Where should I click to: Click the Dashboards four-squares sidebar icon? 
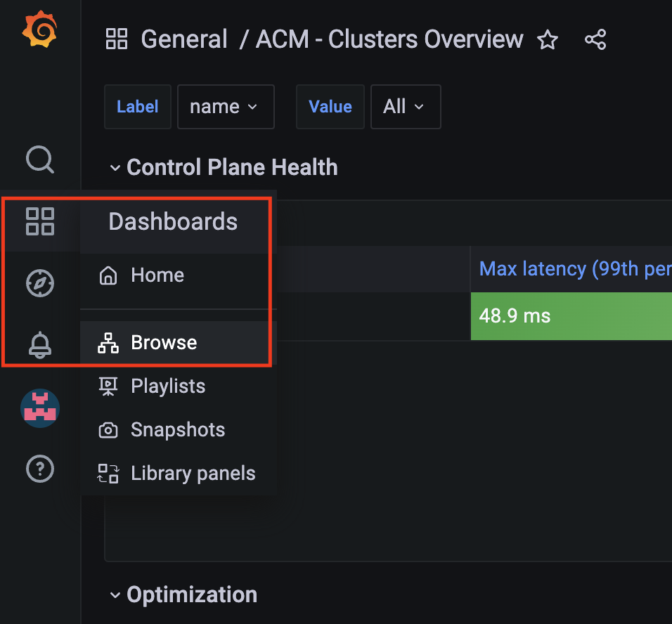pyautogui.click(x=40, y=221)
